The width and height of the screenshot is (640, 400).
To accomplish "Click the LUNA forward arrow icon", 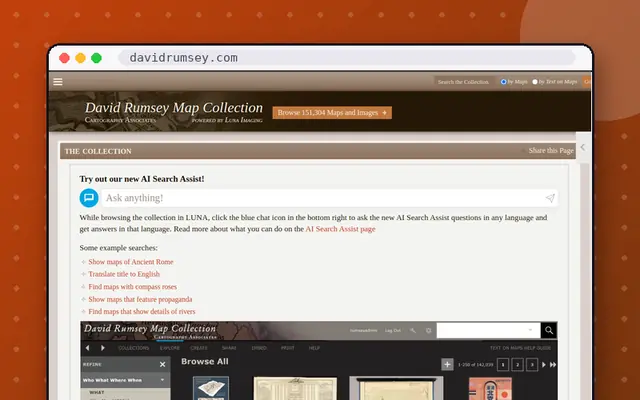I will coord(102,348).
